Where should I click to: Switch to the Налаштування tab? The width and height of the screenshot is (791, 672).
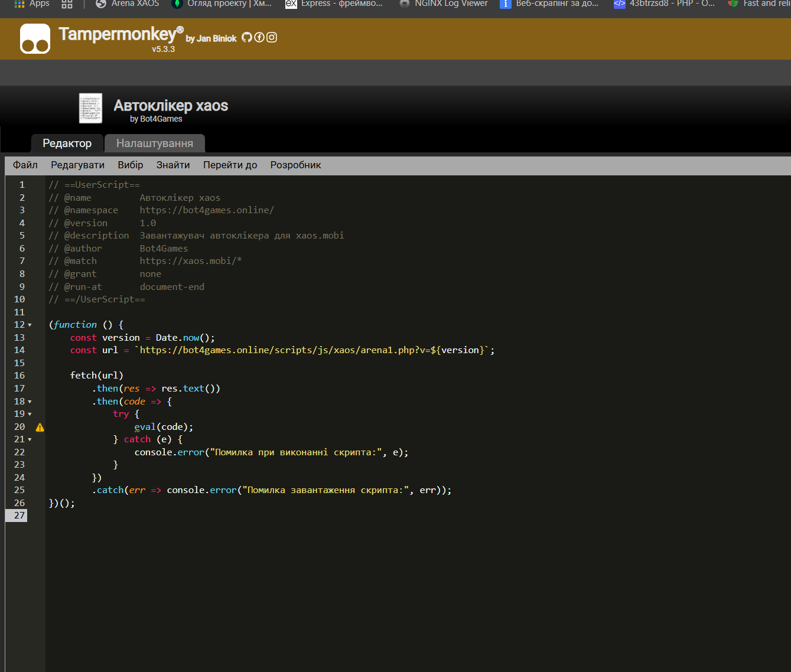point(155,143)
